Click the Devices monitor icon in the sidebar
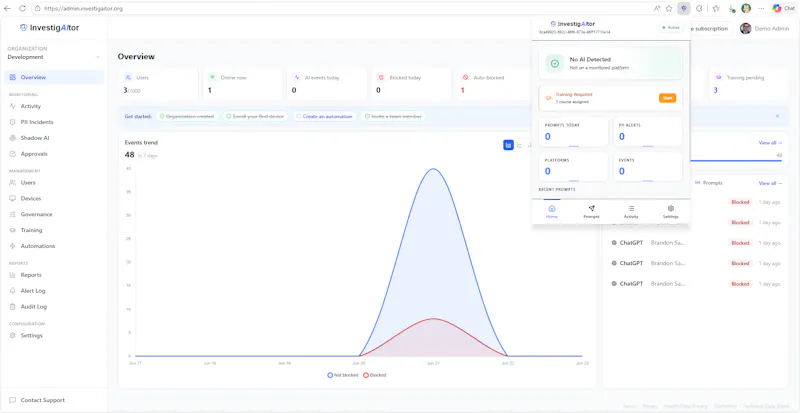Image resolution: width=800 pixels, height=413 pixels. point(13,199)
